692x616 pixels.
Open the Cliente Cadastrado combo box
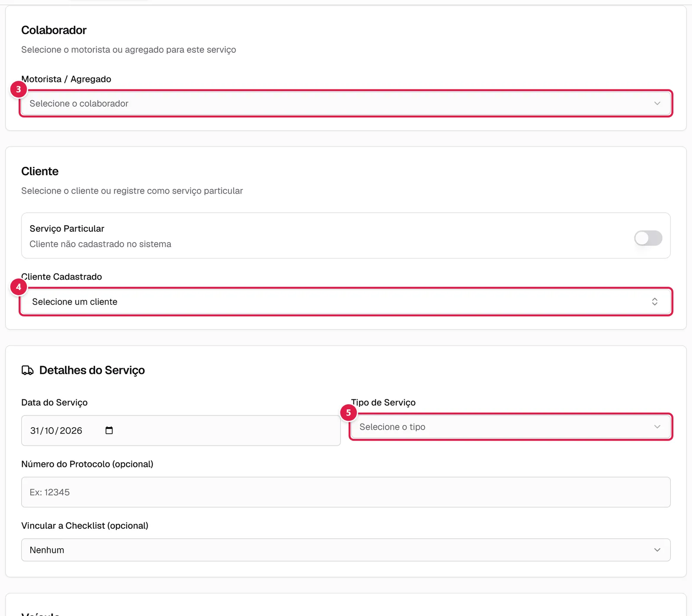coord(346,302)
